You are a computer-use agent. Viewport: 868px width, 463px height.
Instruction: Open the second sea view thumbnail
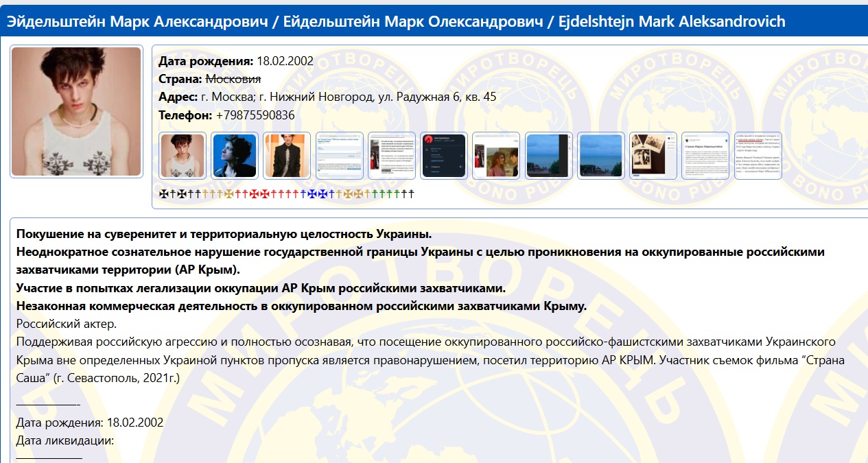tap(601, 156)
